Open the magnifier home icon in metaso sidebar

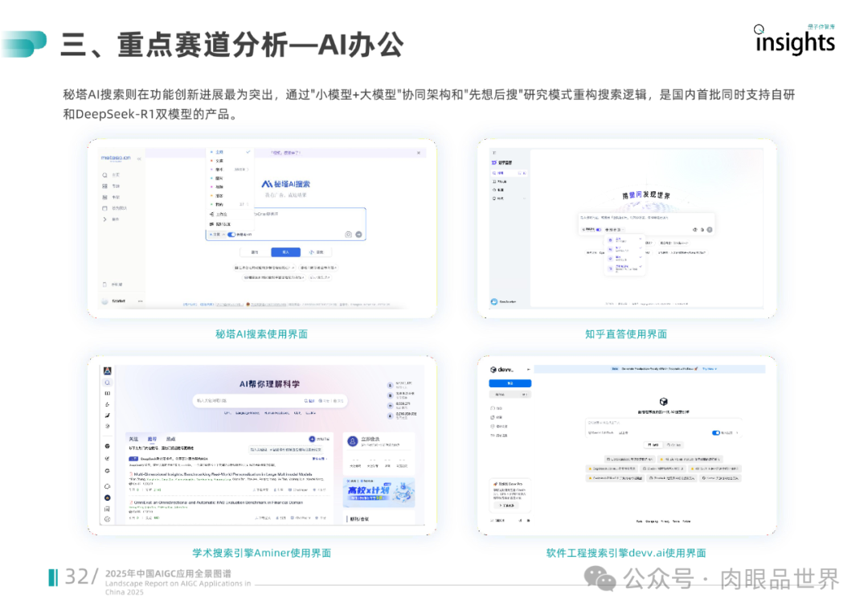coord(104,175)
